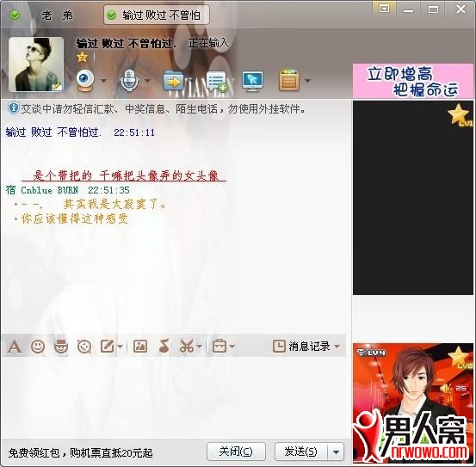Launch remote desktop assistance monitor icon
Screen dimensions: 476x467
(x=252, y=81)
